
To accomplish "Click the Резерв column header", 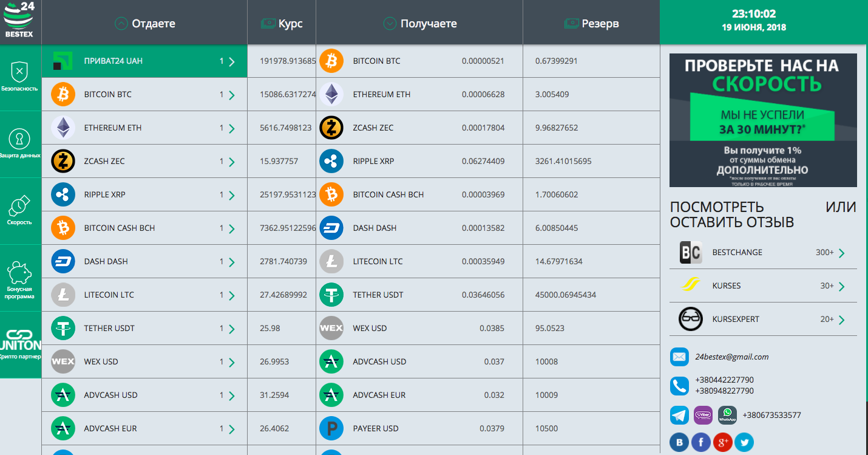I will tap(591, 24).
